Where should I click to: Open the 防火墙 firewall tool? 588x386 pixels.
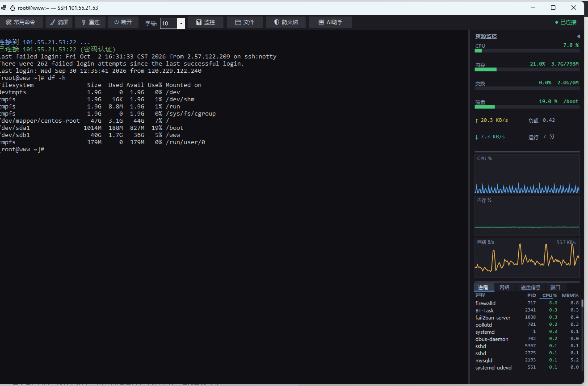286,22
